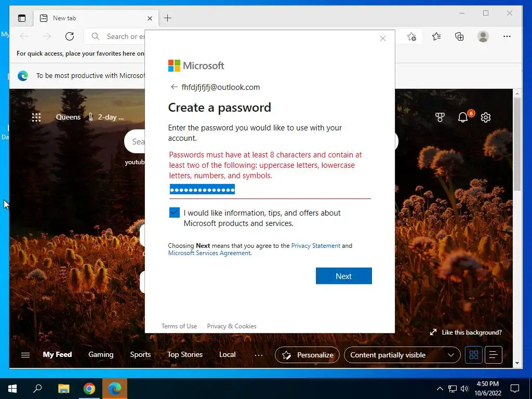Go back with the browser arrow
The image size is (532, 399).
coord(24,36)
